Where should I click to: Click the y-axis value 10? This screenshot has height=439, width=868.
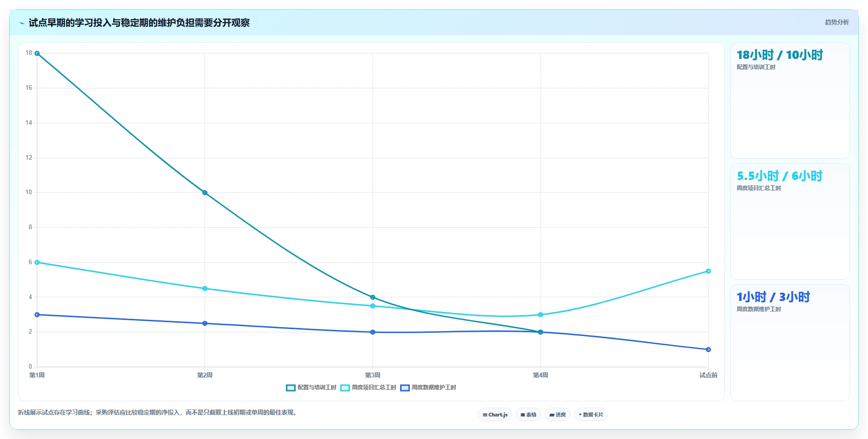tap(29, 192)
